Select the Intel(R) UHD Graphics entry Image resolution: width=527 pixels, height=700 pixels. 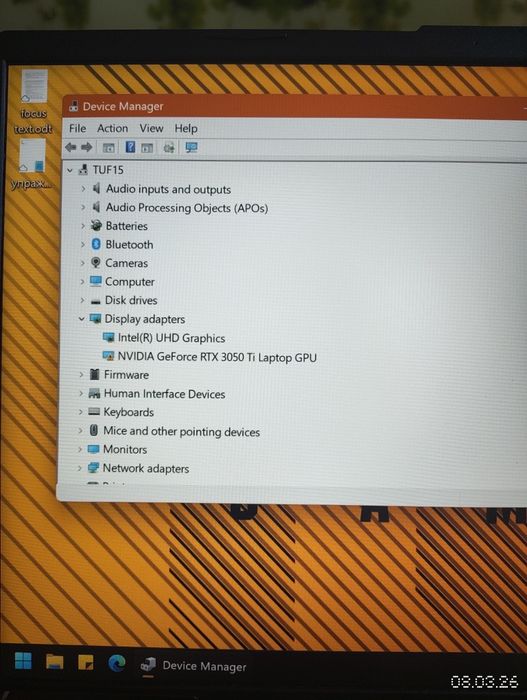pos(171,338)
